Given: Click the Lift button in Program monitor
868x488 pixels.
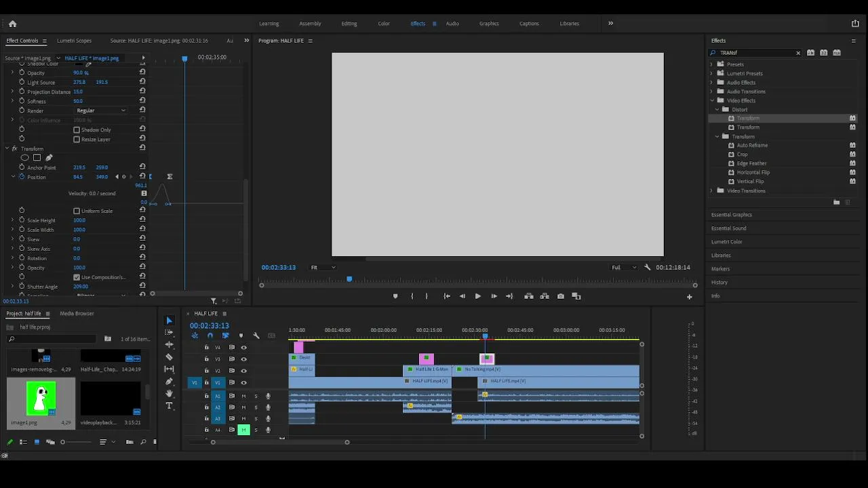Looking at the screenshot, I should tap(529, 296).
